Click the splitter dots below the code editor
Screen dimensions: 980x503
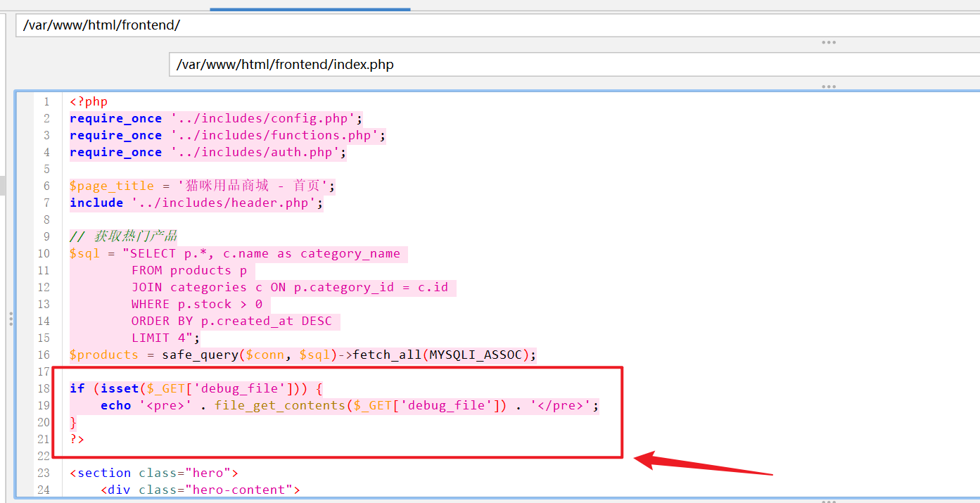pyautogui.click(x=829, y=501)
